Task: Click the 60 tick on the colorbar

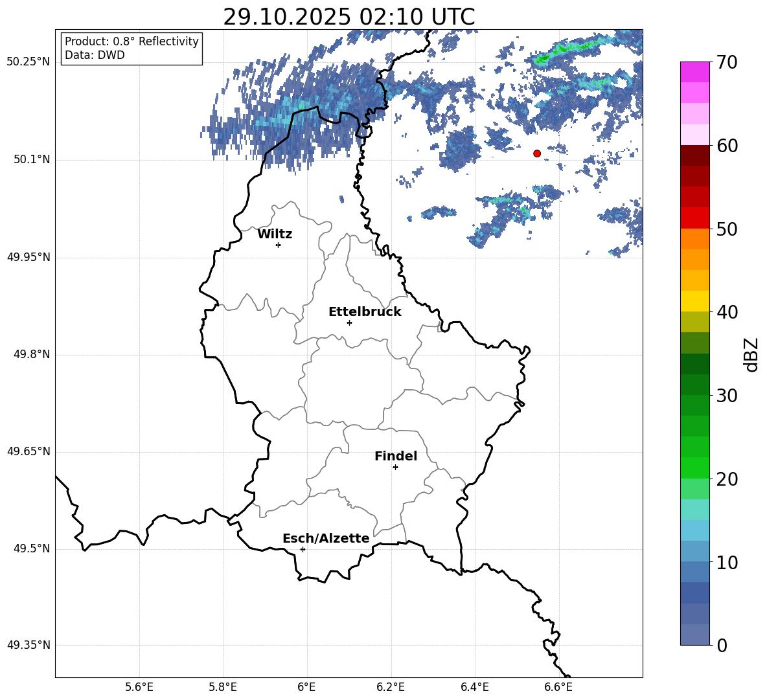Action: point(727,146)
